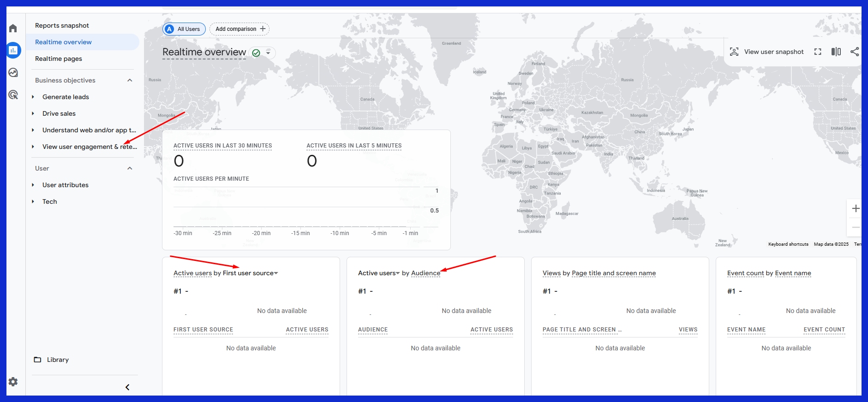
Task: Click the All Users 'A' badge
Action: tap(169, 29)
